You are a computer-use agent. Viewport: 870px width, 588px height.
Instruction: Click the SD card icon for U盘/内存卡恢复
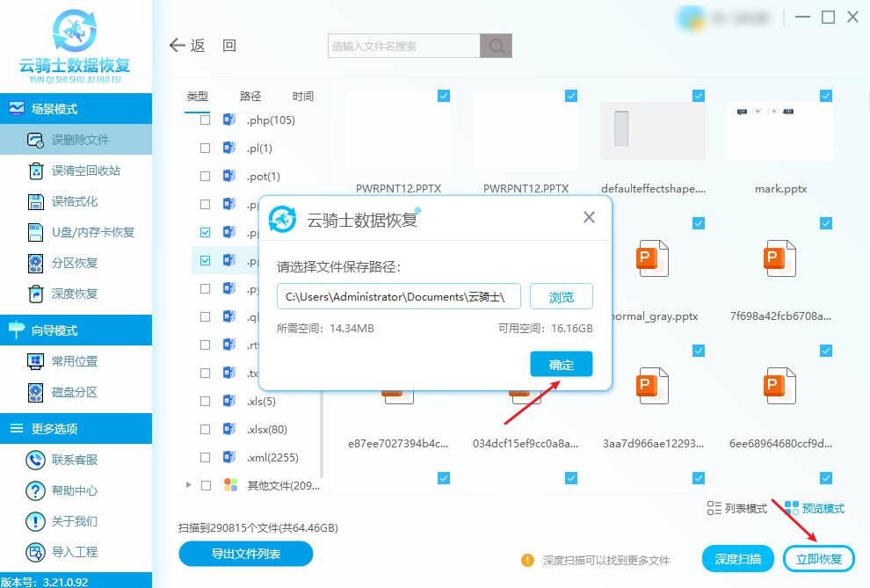35,232
